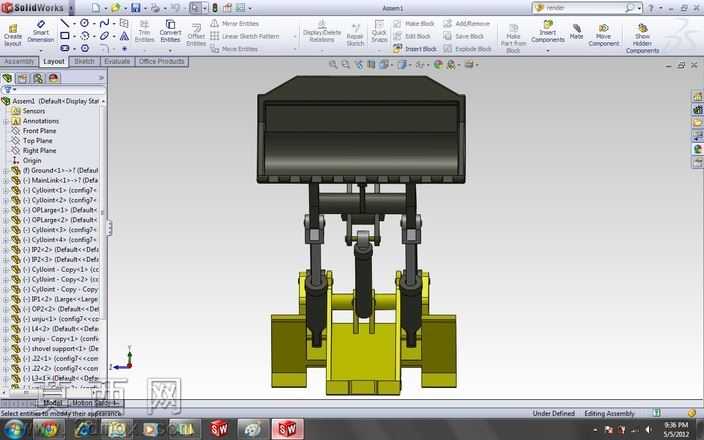704x440 pixels.
Task: Click the Help question mark icon
Action: [651, 8]
